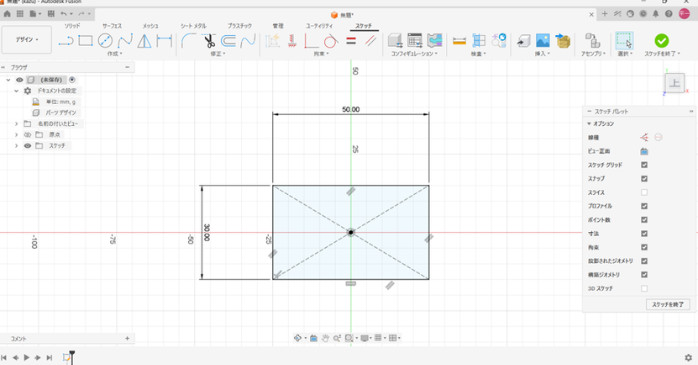
Task: Open the 修正 dropdown menu
Action: (218, 53)
